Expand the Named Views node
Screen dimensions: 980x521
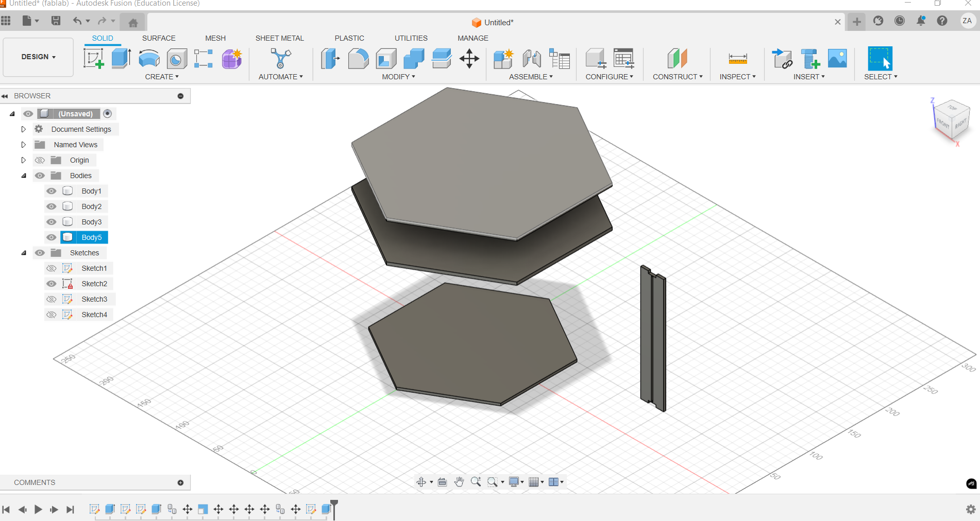(x=23, y=145)
